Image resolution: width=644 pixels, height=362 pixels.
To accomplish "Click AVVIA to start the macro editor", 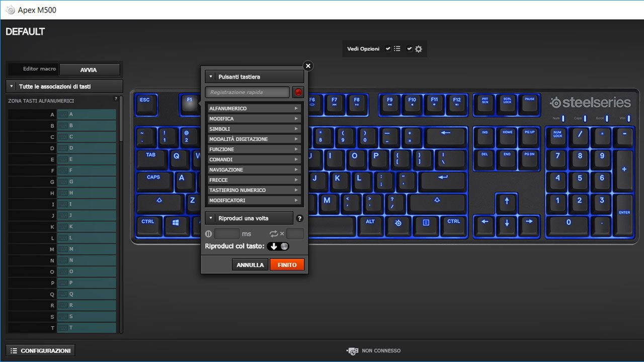I will [x=90, y=69].
